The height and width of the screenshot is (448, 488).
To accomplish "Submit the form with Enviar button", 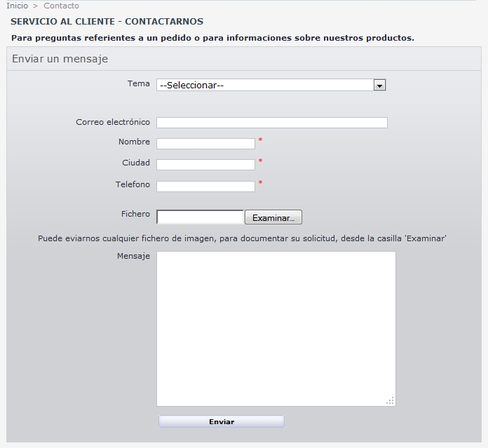I will (x=222, y=421).
